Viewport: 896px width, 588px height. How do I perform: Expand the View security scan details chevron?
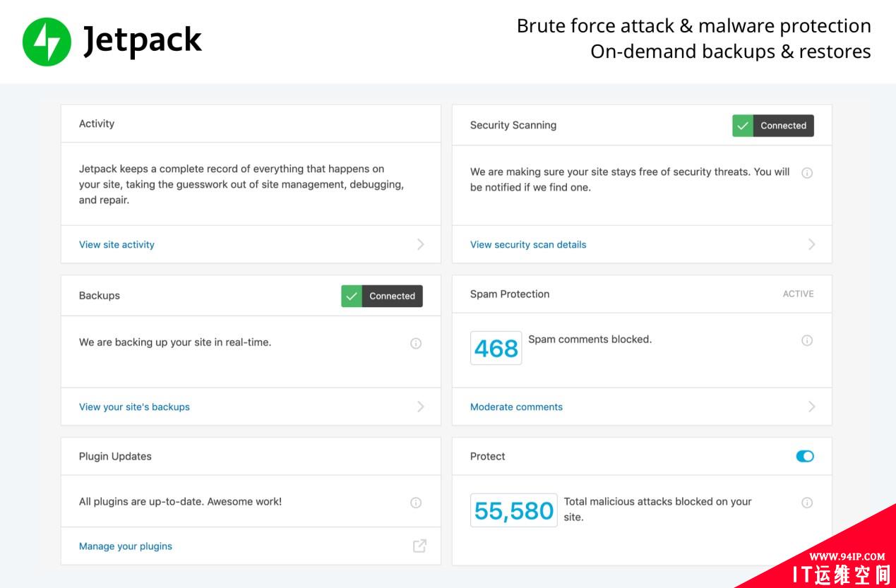tap(811, 244)
